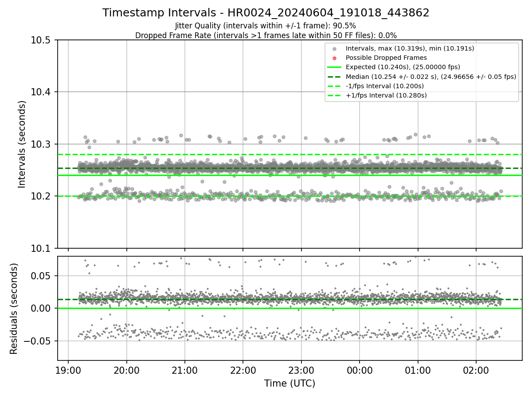Viewport: 532px width, 399px height.
Task: Click the '+1/fps Interval (10.280s)' legend entry
Action: click(386, 95)
